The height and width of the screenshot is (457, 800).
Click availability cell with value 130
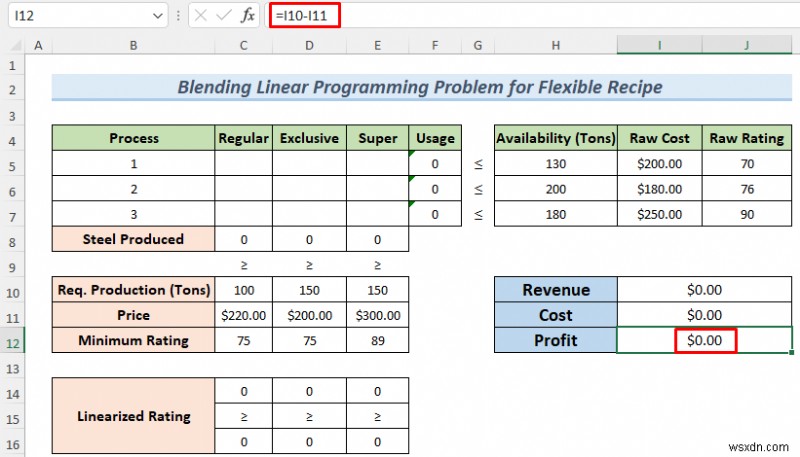(556, 164)
